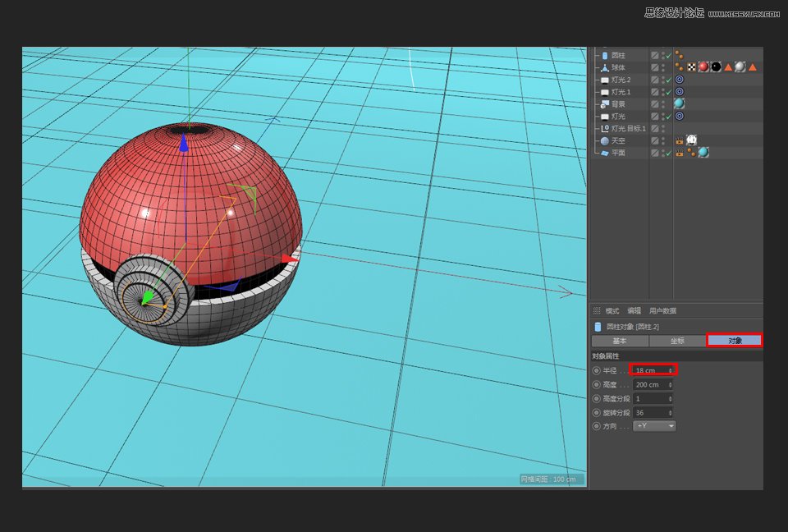Toggle the green render checkmark for 灯光2
This screenshot has height=532, width=788.
(x=667, y=80)
